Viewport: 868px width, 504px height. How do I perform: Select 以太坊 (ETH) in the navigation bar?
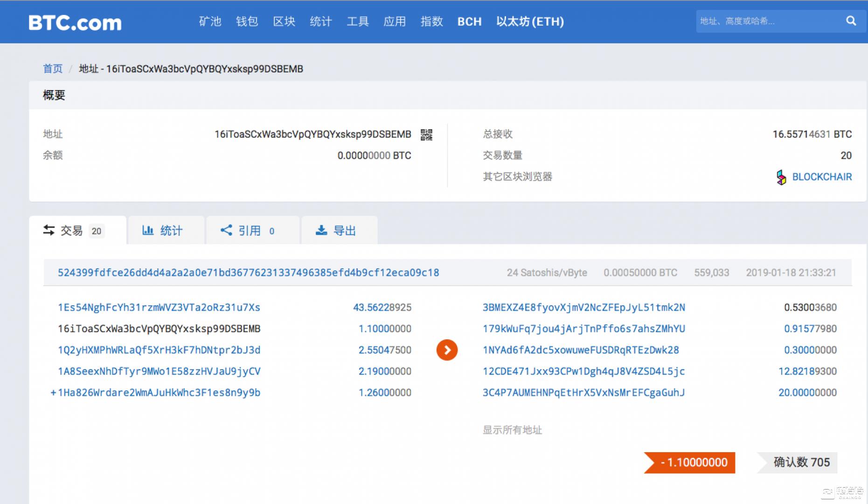pyautogui.click(x=529, y=21)
